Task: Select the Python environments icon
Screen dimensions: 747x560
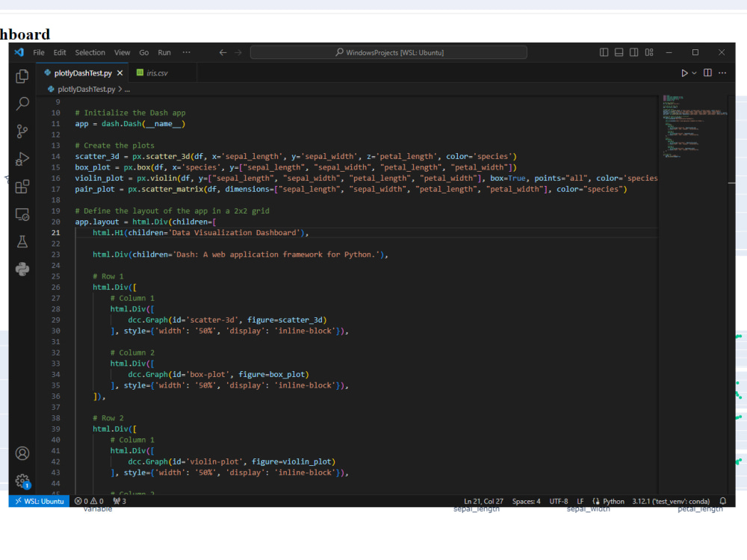Action: (x=22, y=269)
